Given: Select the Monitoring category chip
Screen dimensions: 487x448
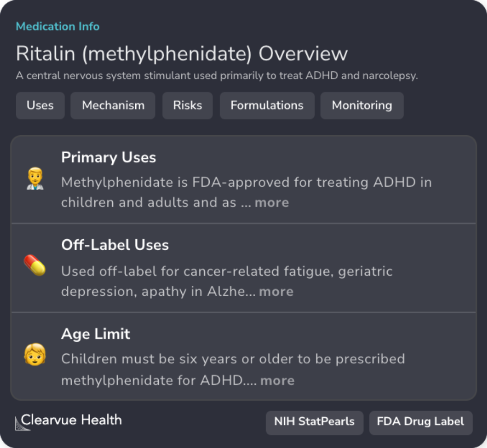Looking at the screenshot, I should pyautogui.click(x=362, y=105).
